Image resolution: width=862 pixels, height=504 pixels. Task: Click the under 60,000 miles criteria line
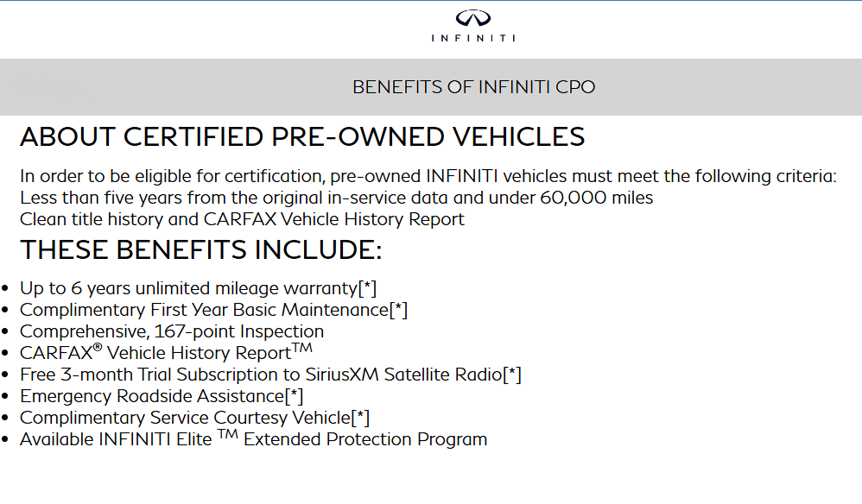pos(337,198)
